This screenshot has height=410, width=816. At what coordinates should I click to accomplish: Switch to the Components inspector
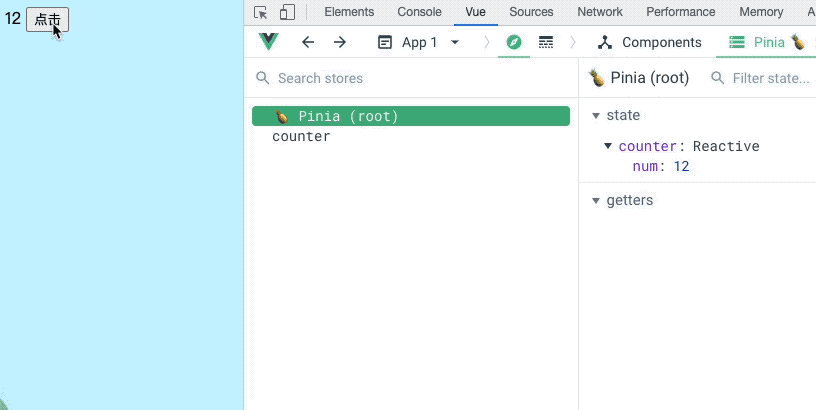649,42
